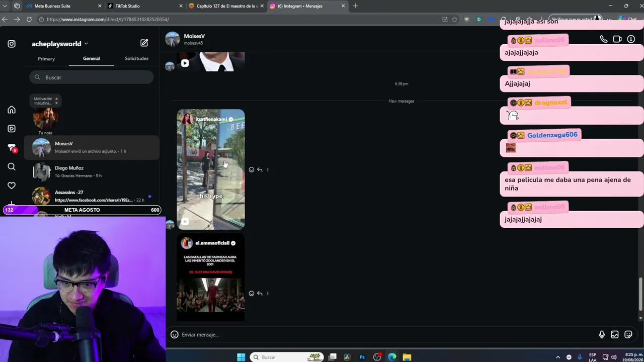Switch to the Capítulo 127 browser tab
This screenshot has width=644, height=362.
[x=226, y=6]
